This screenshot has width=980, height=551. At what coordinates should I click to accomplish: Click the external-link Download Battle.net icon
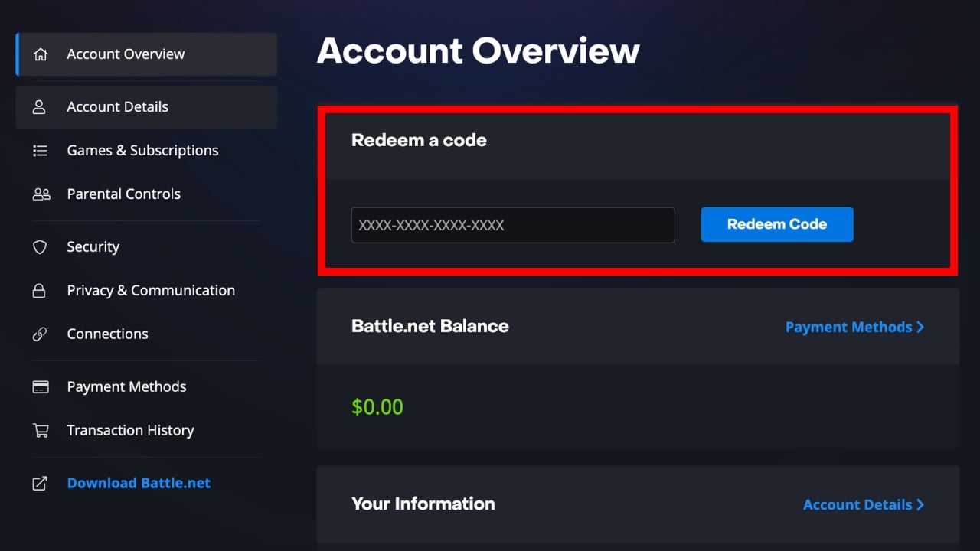(x=40, y=484)
